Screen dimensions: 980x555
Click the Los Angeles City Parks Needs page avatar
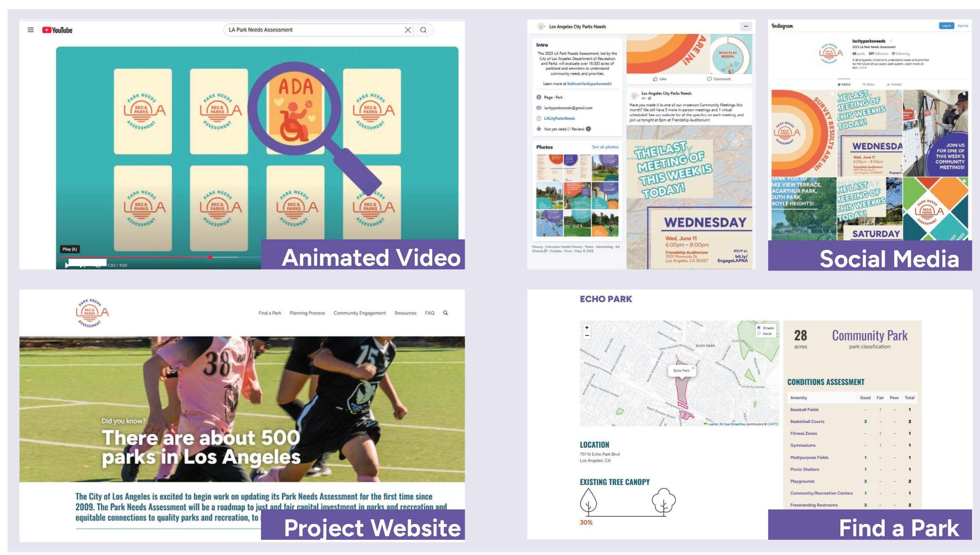tap(541, 26)
